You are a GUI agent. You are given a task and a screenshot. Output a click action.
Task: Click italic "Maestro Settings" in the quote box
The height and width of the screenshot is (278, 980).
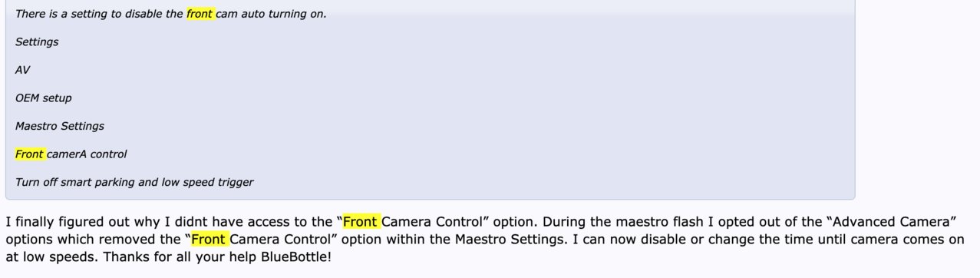60,126
